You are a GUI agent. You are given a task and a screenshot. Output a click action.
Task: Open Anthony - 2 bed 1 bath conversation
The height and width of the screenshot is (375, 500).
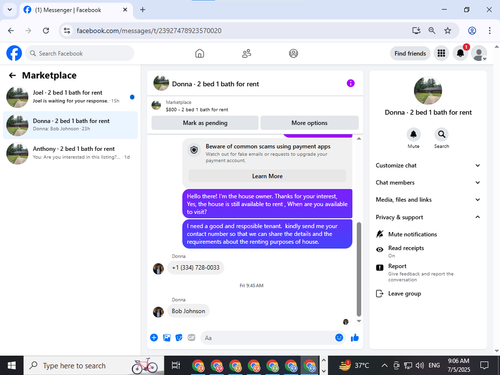point(70,153)
